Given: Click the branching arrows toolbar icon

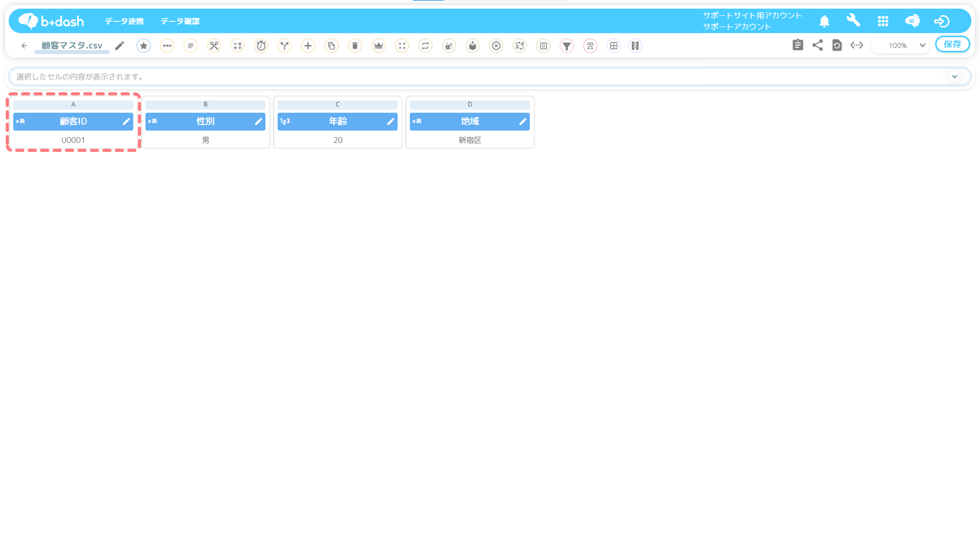Looking at the screenshot, I should (x=285, y=46).
